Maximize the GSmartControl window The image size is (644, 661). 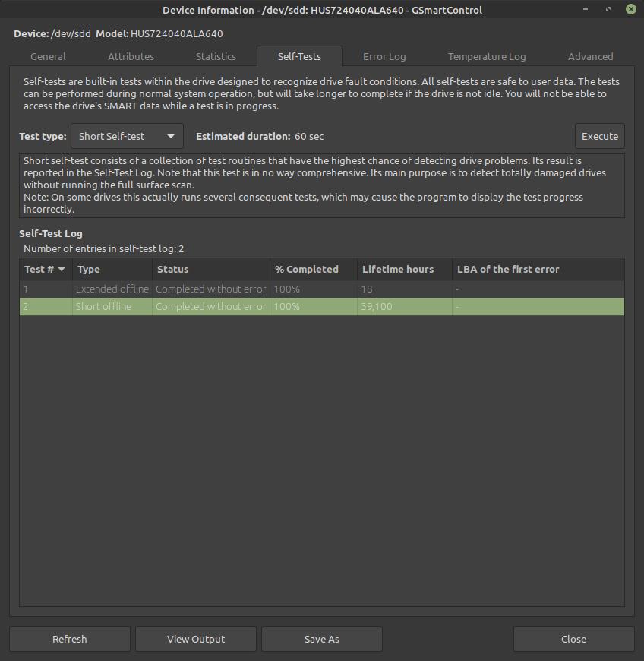click(x=608, y=9)
